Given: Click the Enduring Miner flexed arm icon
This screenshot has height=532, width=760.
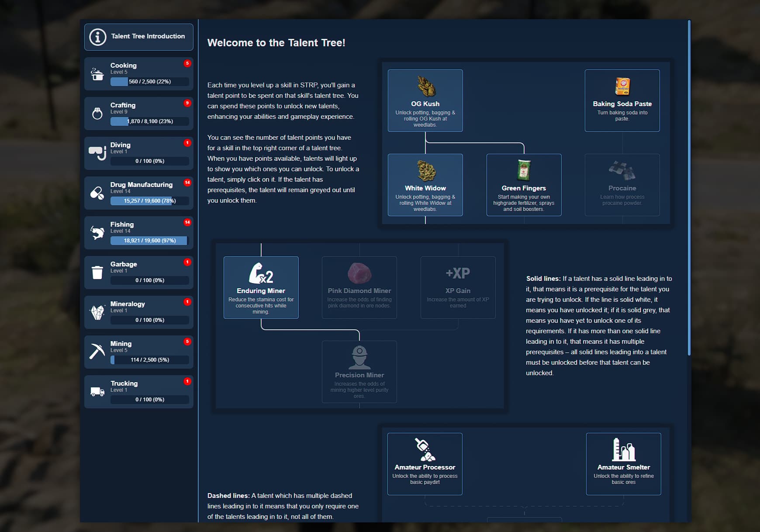Looking at the screenshot, I should [x=261, y=273].
